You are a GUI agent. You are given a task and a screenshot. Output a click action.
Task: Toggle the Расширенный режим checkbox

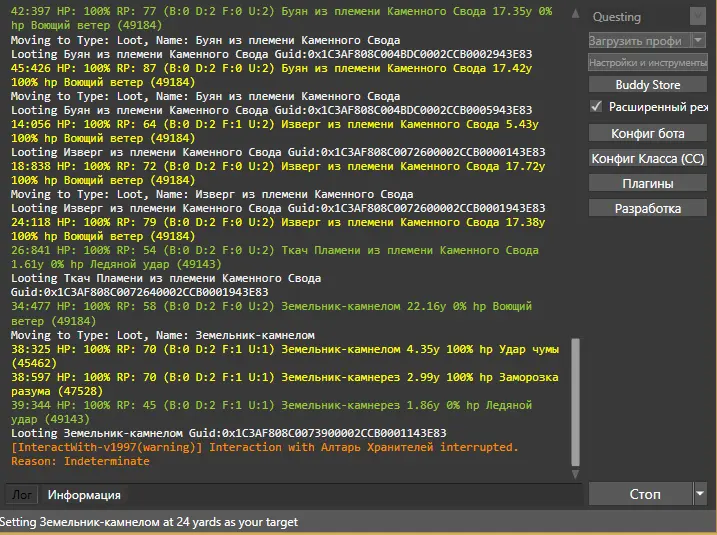point(597,106)
